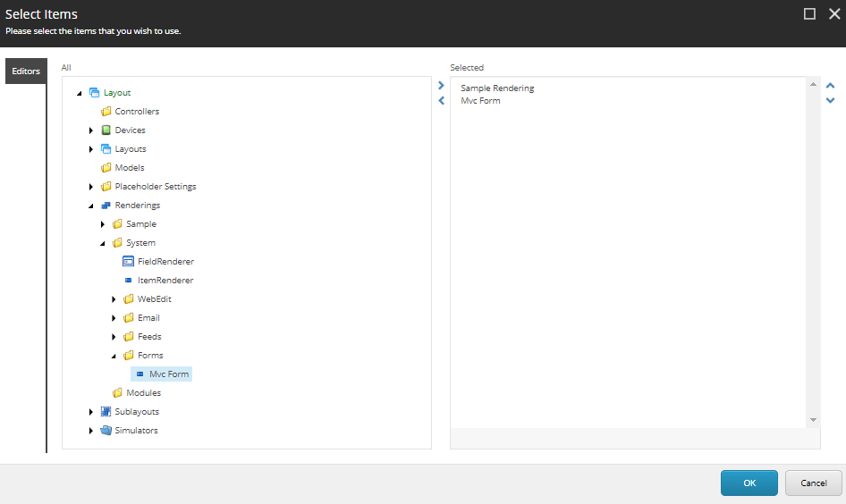Select Sample Rendering in Selected list
846x504 pixels.
coord(497,88)
